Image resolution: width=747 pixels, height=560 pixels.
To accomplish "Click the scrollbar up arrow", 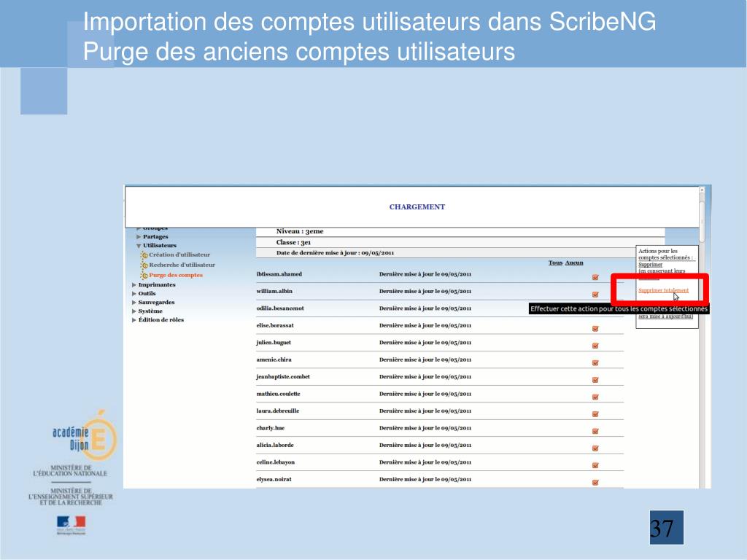I will (702, 190).
